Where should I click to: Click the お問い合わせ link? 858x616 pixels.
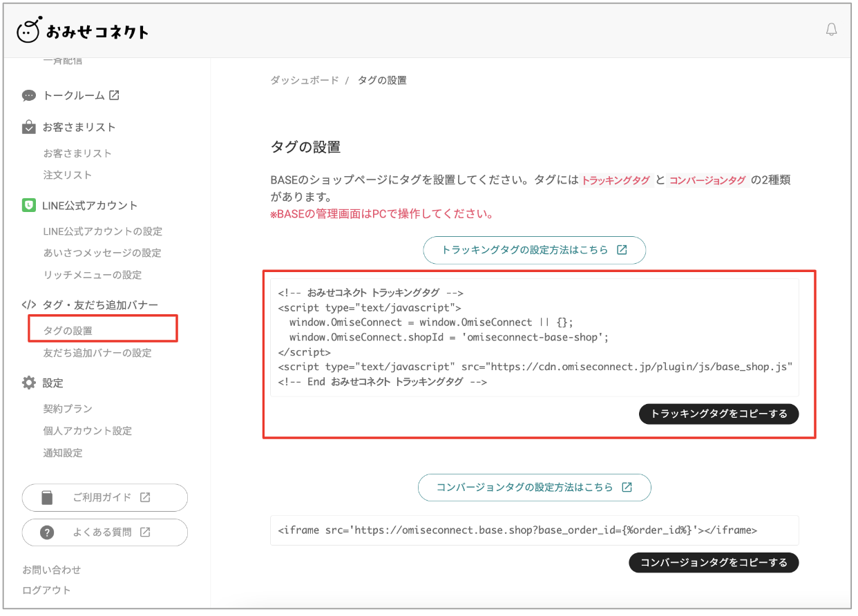pos(52,570)
